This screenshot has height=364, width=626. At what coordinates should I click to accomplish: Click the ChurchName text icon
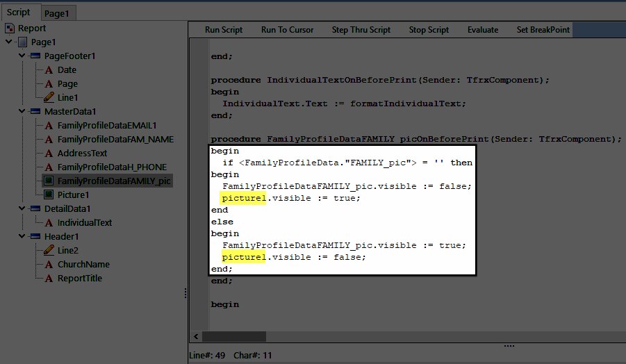pos(49,264)
